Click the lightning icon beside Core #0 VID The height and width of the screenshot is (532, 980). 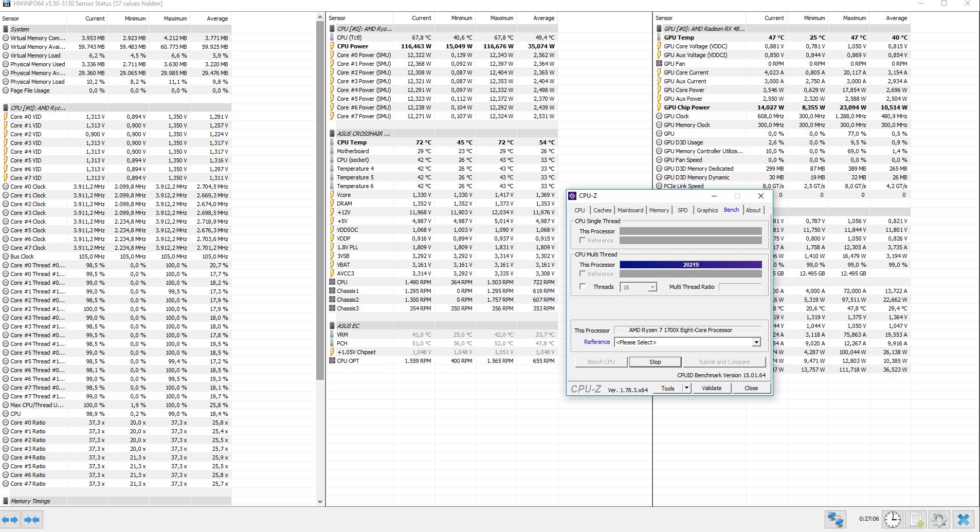[x=6, y=117]
